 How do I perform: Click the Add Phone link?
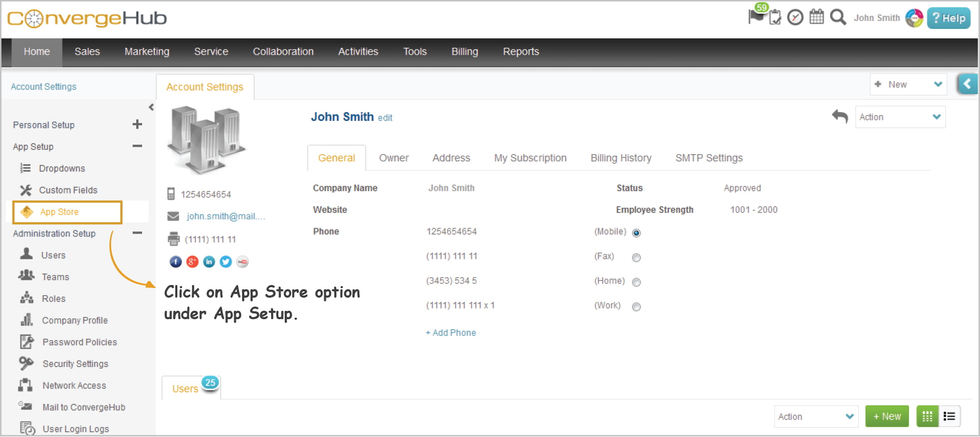(451, 332)
